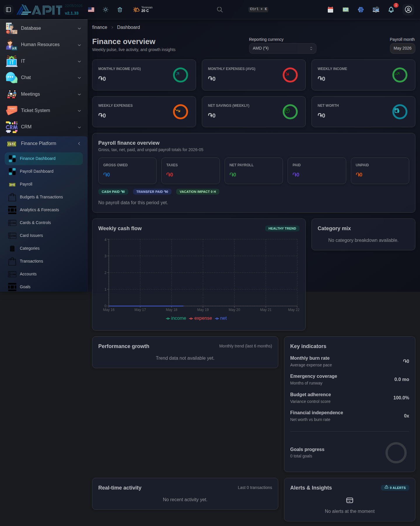
Task: Open Transactions menu item
Action: pos(44,261)
